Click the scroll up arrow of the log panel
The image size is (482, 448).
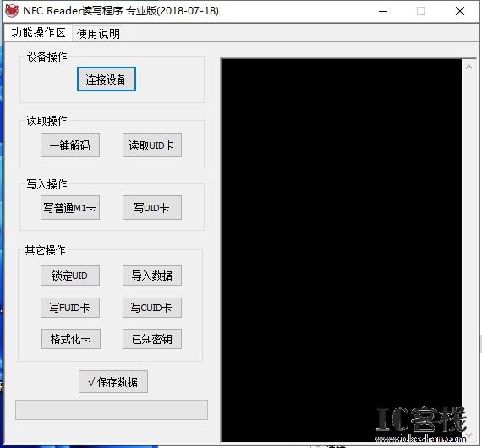click(x=468, y=67)
